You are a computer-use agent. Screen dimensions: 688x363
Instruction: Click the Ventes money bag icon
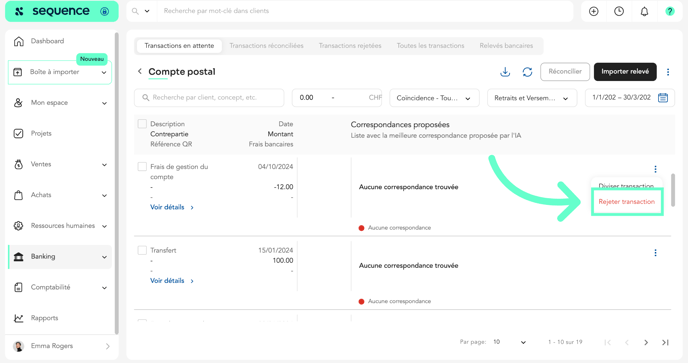tap(18, 164)
